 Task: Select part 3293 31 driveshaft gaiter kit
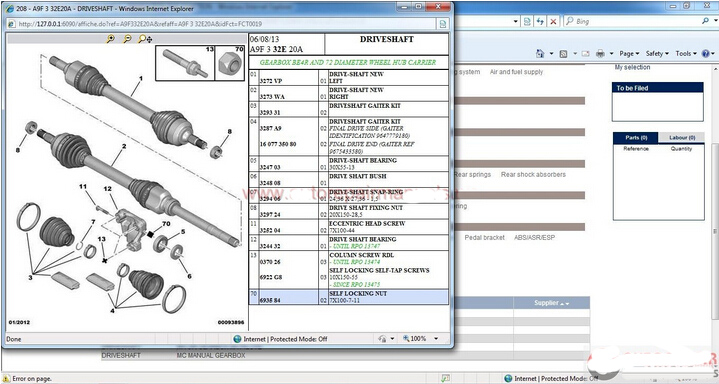click(348, 109)
